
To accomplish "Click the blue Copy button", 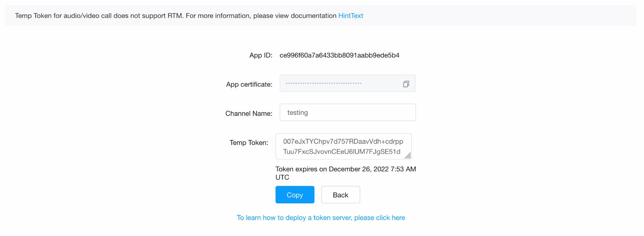I will click(x=295, y=195).
